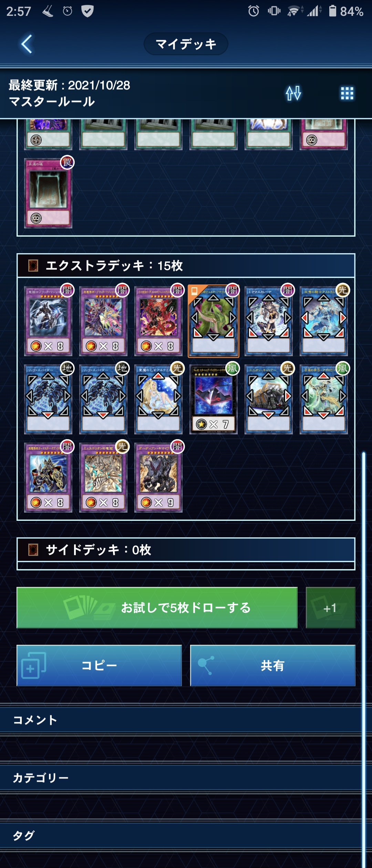Tap the Side Deck card icon

[x=33, y=550]
